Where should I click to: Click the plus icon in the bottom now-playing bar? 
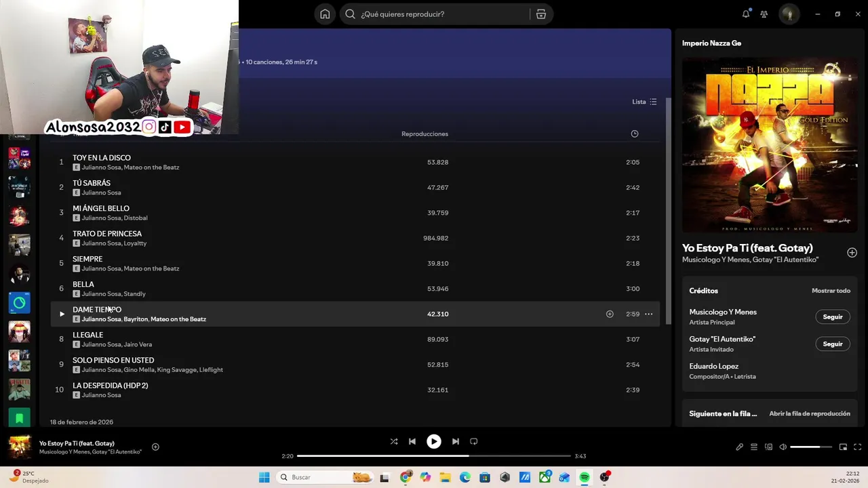(155, 447)
